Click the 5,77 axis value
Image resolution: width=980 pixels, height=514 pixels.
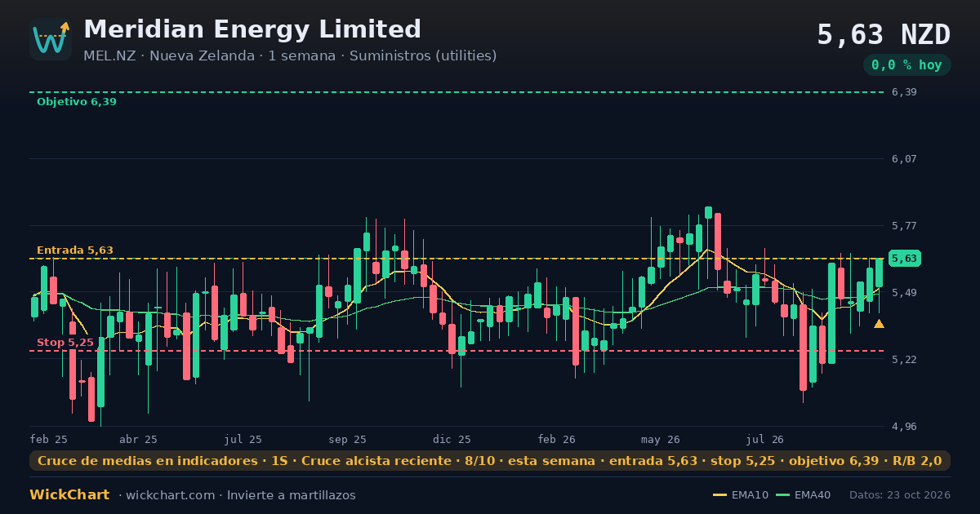pos(904,226)
